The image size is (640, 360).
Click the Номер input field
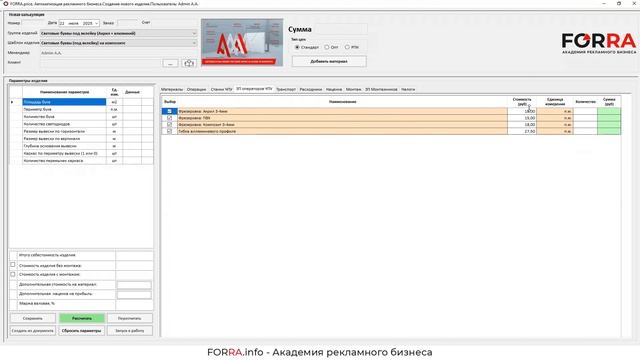[33, 23]
